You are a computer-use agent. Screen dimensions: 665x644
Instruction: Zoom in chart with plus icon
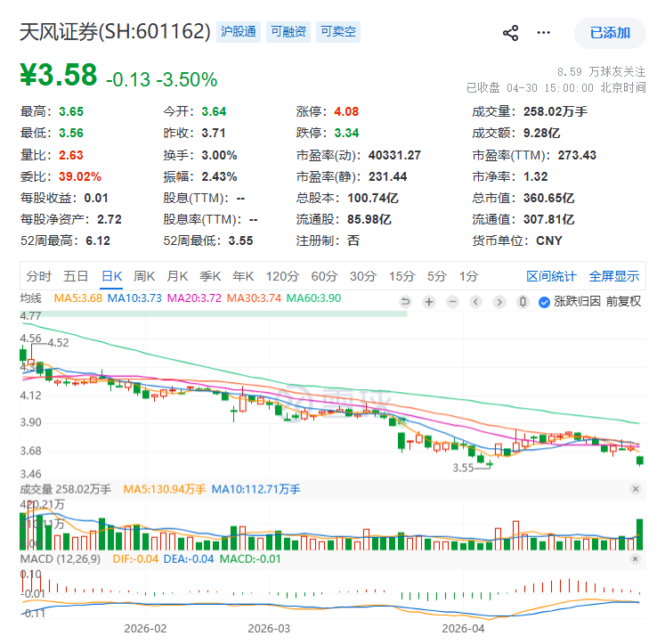[429, 302]
